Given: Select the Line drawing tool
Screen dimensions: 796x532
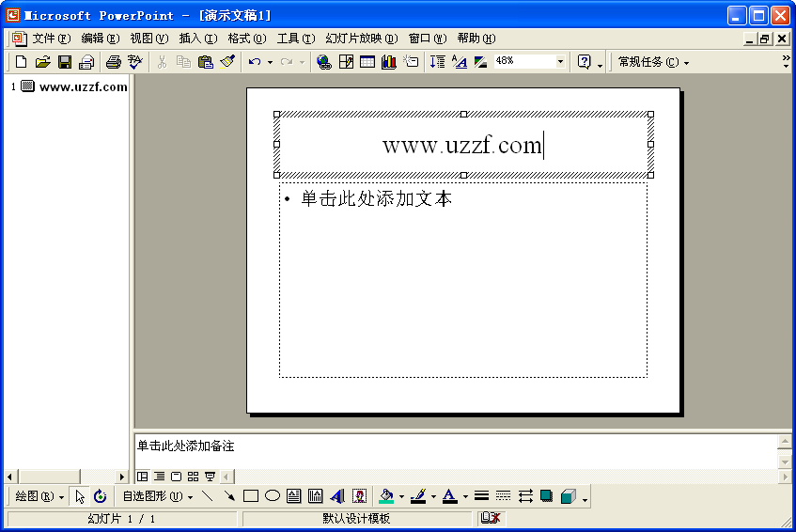Looking at the screenshot, I should [207, 496].
